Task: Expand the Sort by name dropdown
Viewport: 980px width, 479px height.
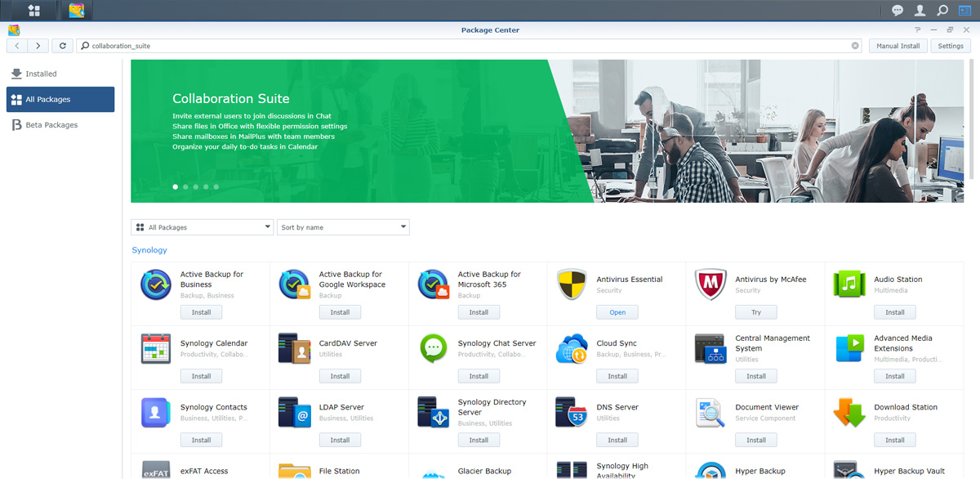Action: tap(343, 227)
